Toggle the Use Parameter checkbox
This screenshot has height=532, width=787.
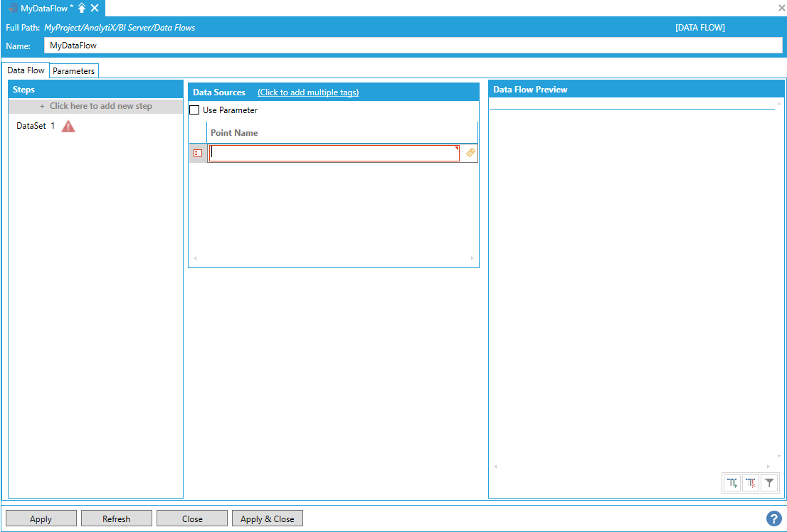point(194,110)
